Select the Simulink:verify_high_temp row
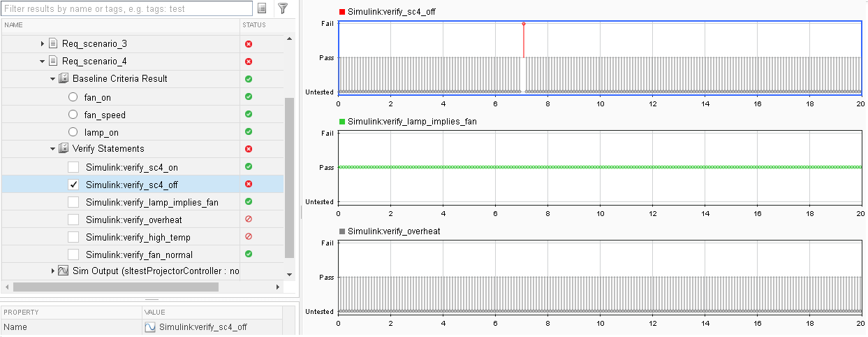This screenshot has width=868, height=337. tap(138, 237)
